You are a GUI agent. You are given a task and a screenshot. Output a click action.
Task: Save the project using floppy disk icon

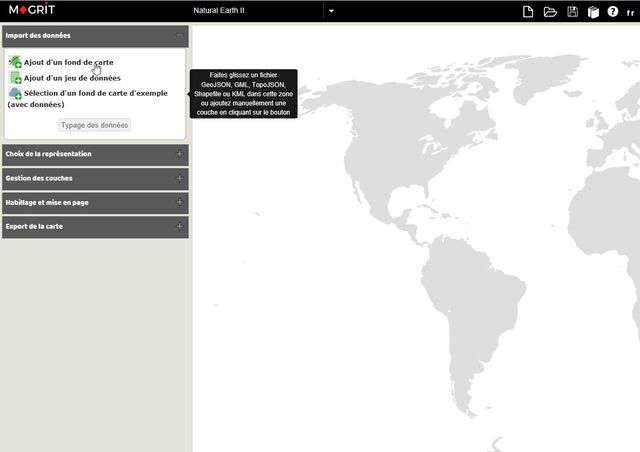[x=572, y=12]
